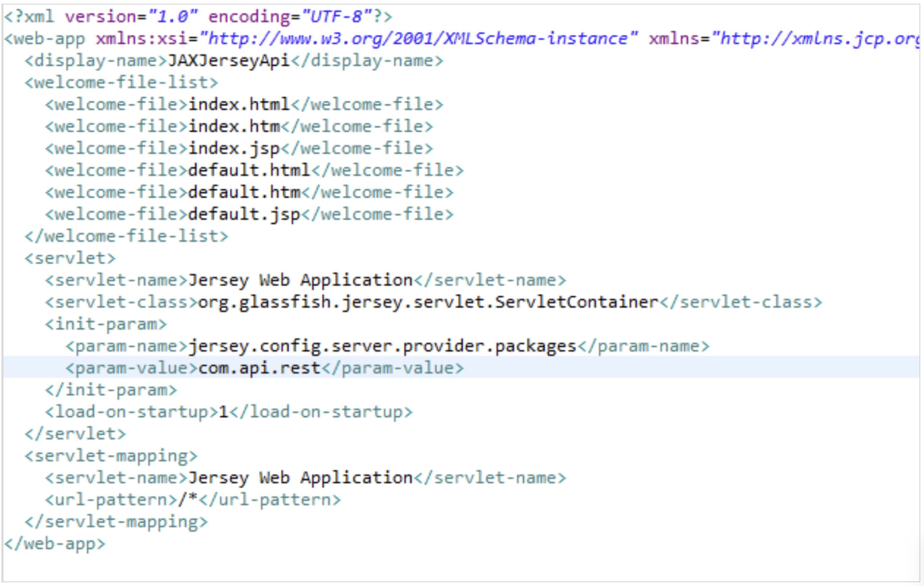Place cursor in index.html welcome-file entry

pyautogui.click(x=239, y=104)
